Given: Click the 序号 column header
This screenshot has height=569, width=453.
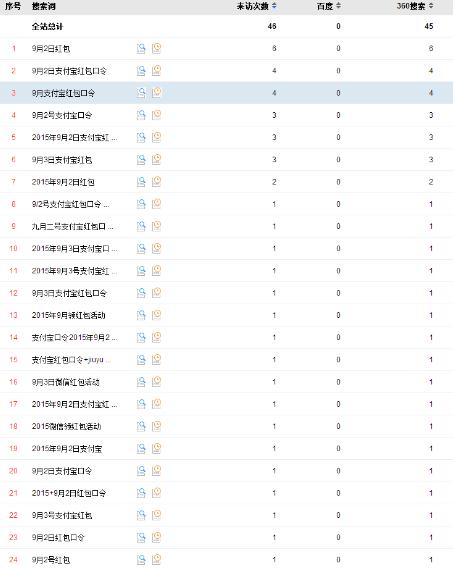Looking at the screenshot, I should click(13, 6).
